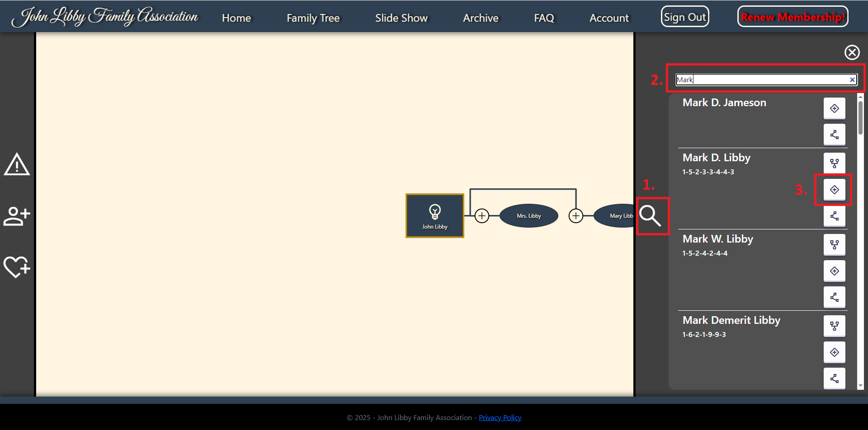This screenshot has width=868, height=430.
Task: Open the Privacy Policy link
Action: (500, 417)
